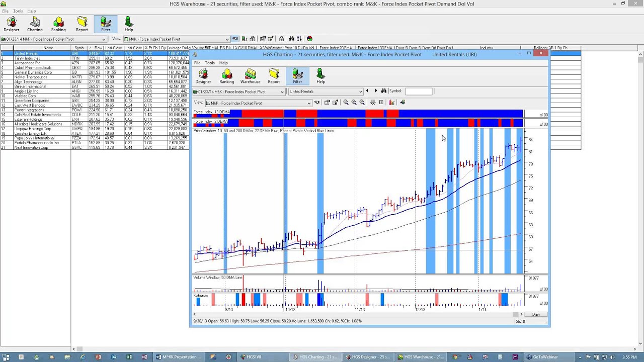Click the binoculars icon beside Symbol in Charting
644x362 pixels.
384,91
